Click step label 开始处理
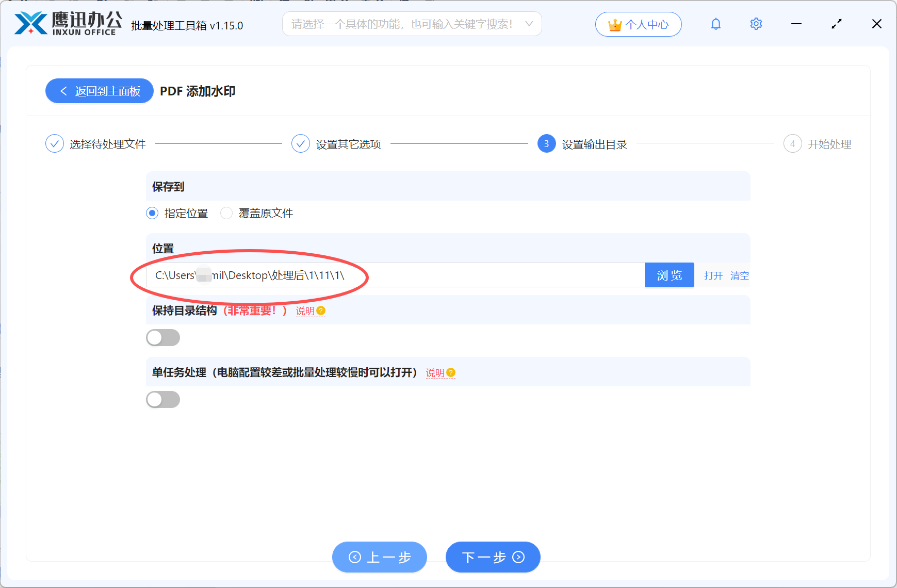 point(829,144)
